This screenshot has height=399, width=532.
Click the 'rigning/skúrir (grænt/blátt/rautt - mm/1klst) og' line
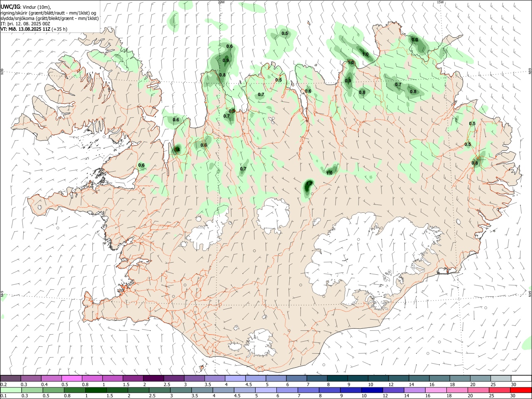tap(48, 13)
